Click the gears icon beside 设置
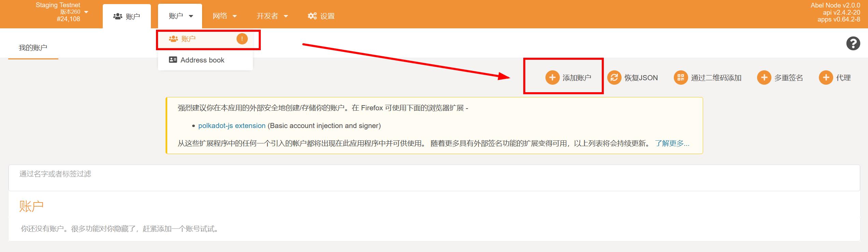The height and width of the screenshot is (252, 868). click(x=312, y=16)
